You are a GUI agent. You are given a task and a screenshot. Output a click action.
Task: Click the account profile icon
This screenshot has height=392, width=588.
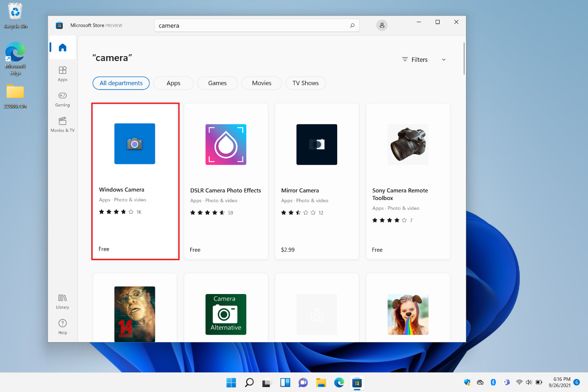click(x=382, y=25)
